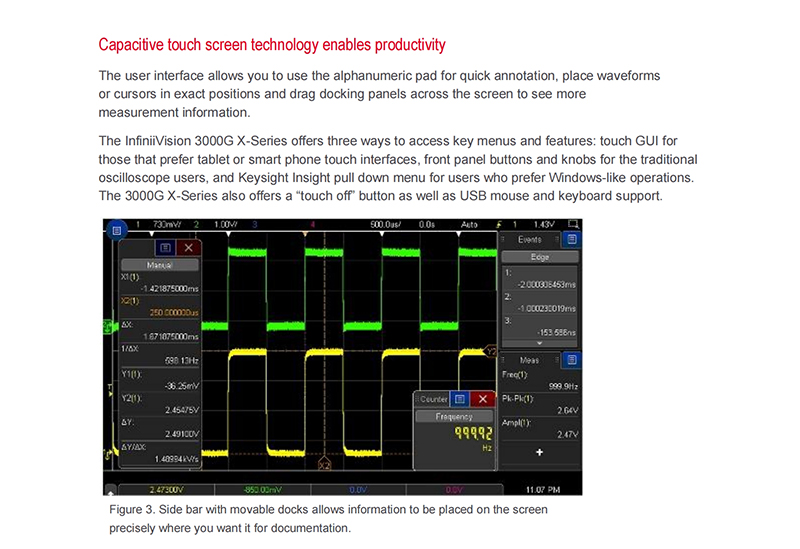
Task: Select channel 2 scale 1.00V/
Action: tap(226, 224)
